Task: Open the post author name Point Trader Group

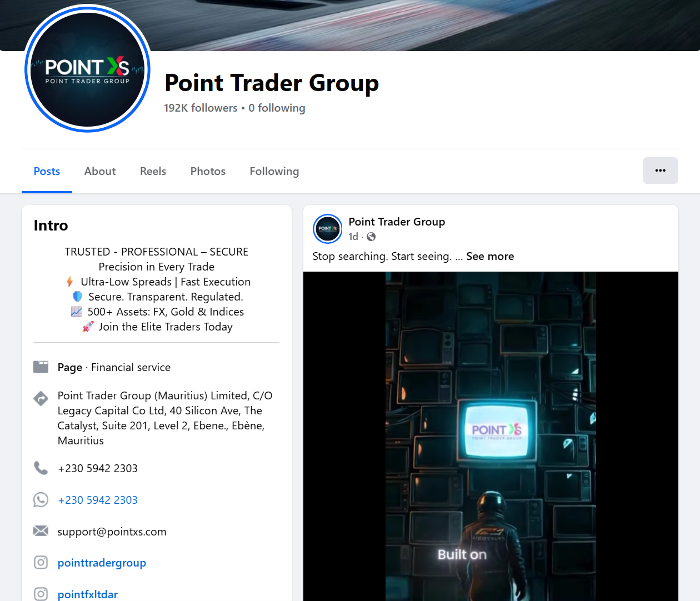Action: [x=397, y=222]
